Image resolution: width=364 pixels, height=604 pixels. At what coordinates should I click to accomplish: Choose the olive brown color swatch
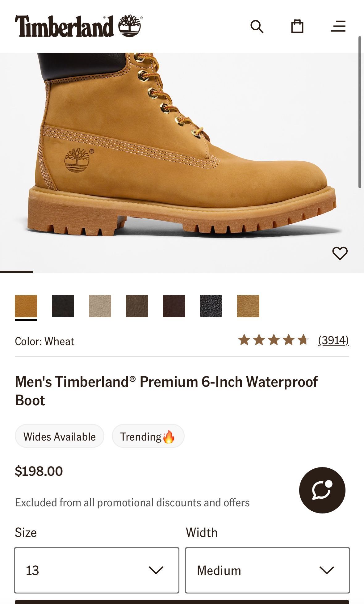[137, 306]
